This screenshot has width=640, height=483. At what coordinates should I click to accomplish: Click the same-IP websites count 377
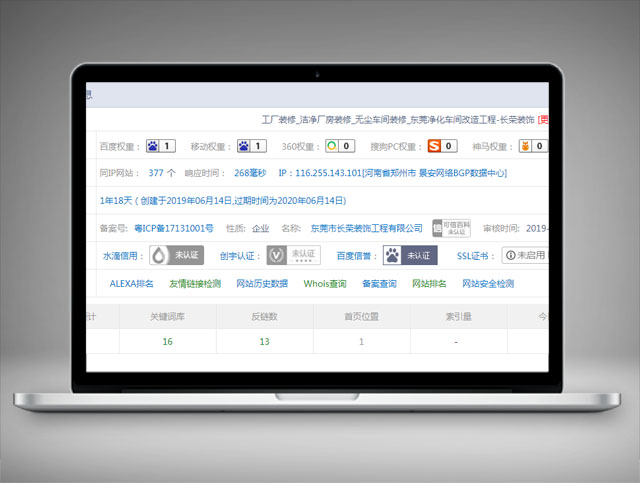155,173
